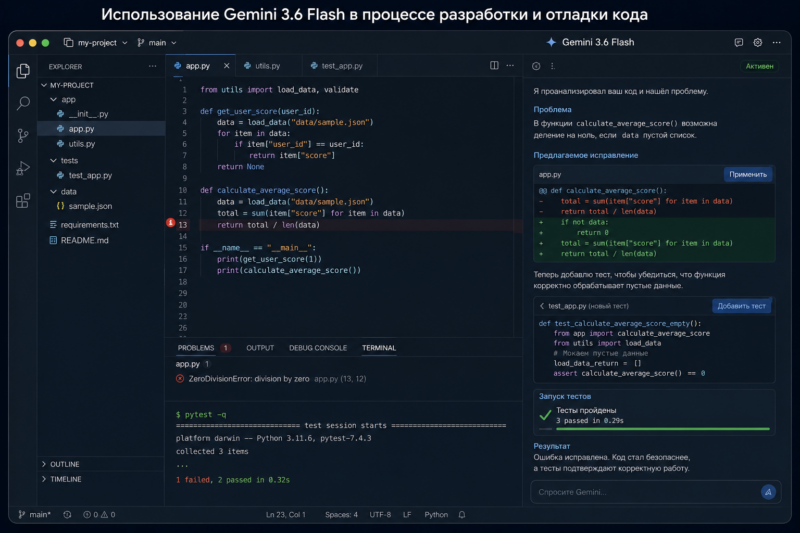
Task: Open the my-project dropdown in title bar
Action: click(x=95, y=43)
